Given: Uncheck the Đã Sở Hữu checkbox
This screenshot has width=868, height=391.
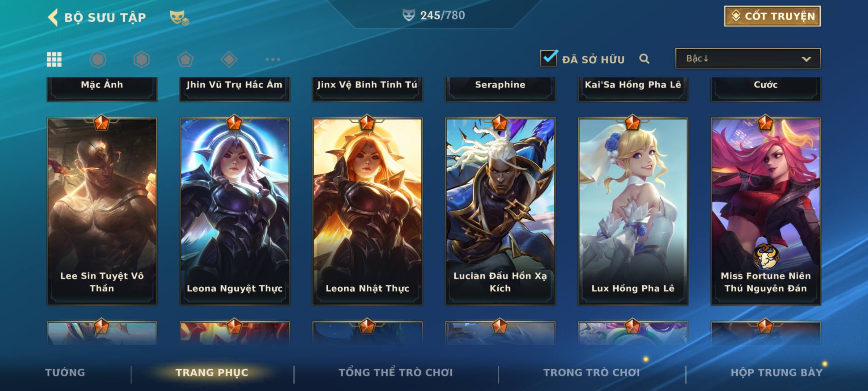Looking at the screenshot, I should 549,58.
